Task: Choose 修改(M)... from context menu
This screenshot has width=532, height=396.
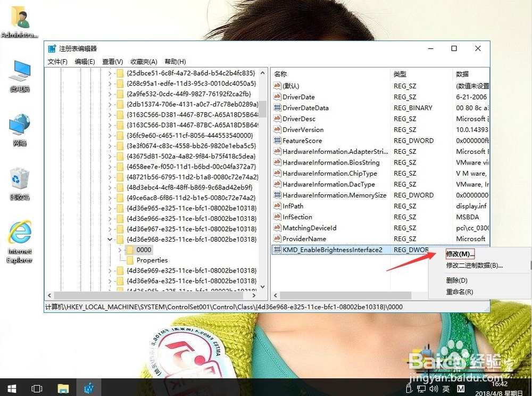Action: (x=460, y=254)
